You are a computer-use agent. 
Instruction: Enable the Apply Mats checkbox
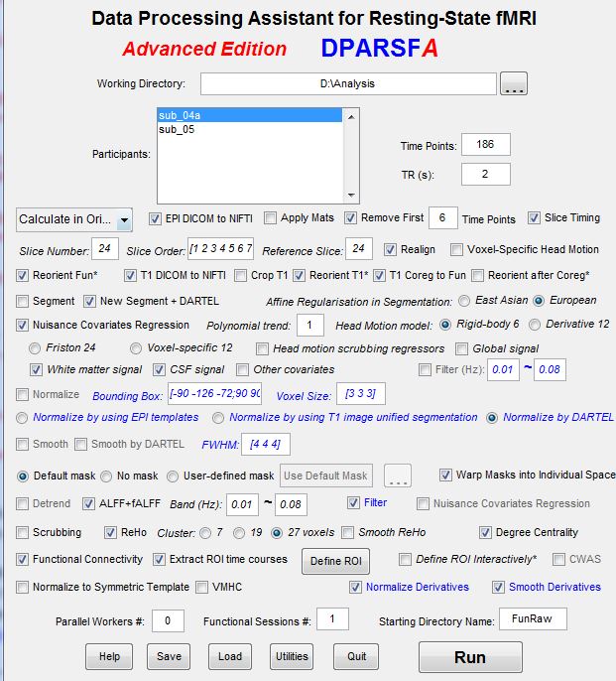[270, 218]
